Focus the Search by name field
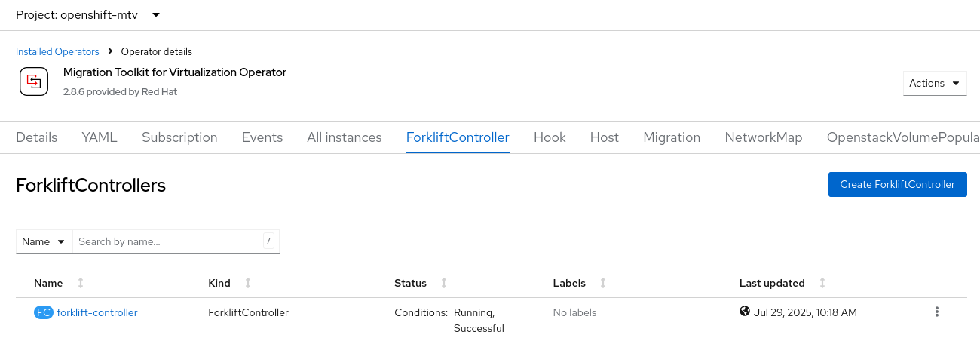 pyautogui.click(x=168, y=241)
